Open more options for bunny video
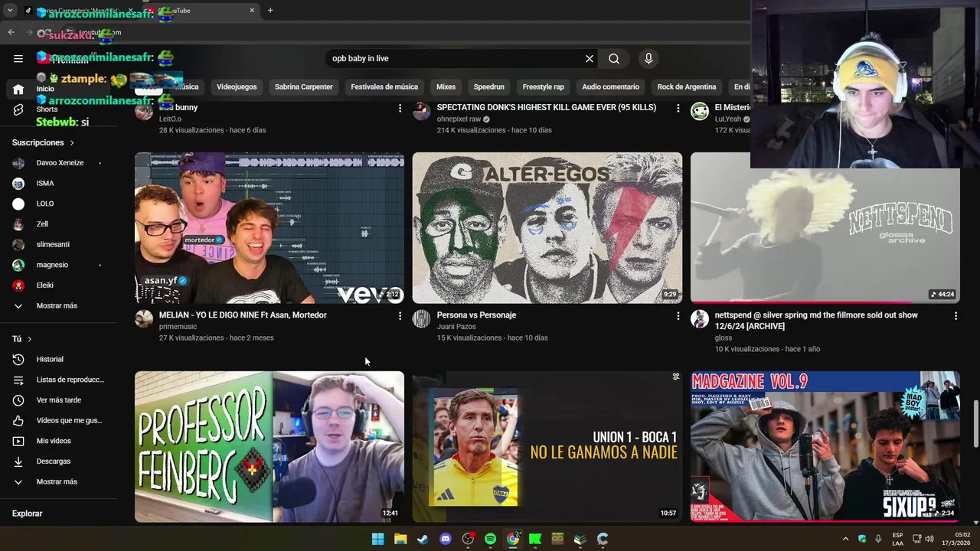Image resolution: width=980 pixels, height=551 pixels. (x=400, y=108)
